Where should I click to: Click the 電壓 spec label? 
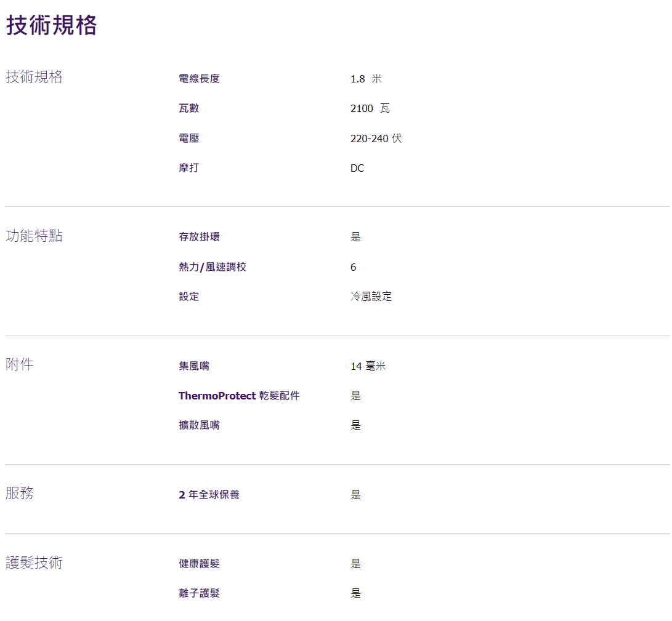click(189, 138)
